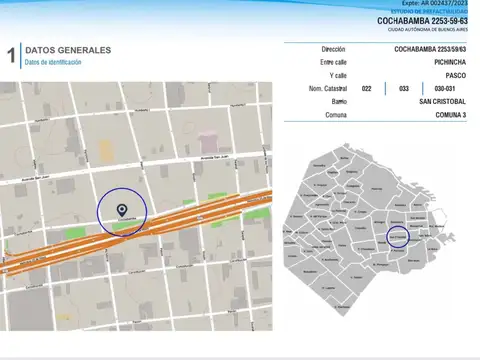Viewport: 480px width, 360px height.
Task: Click the header title "COCHABAMBA 2253-59-63"
Action: pyautogui.click(x=422, y=21)
